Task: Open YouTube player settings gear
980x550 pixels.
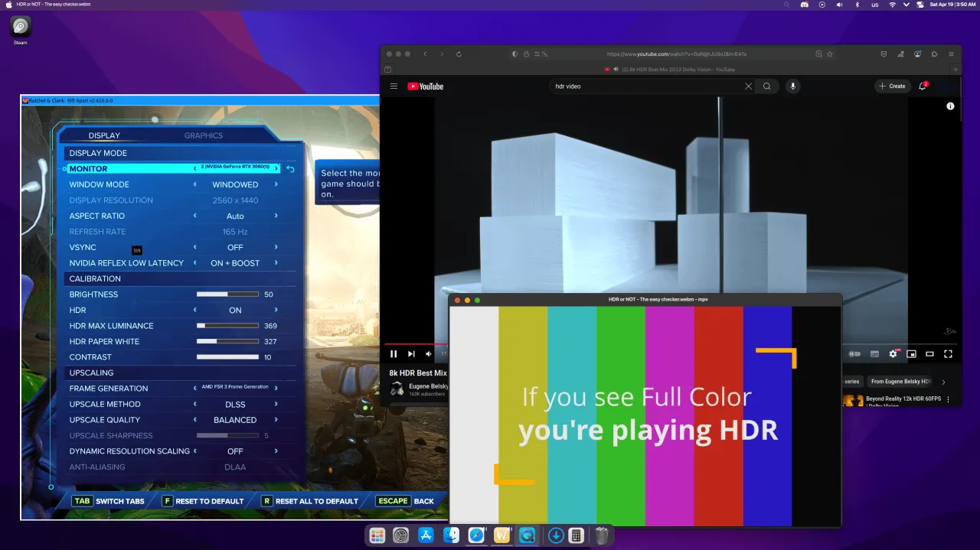Action: tap(893, 353)
